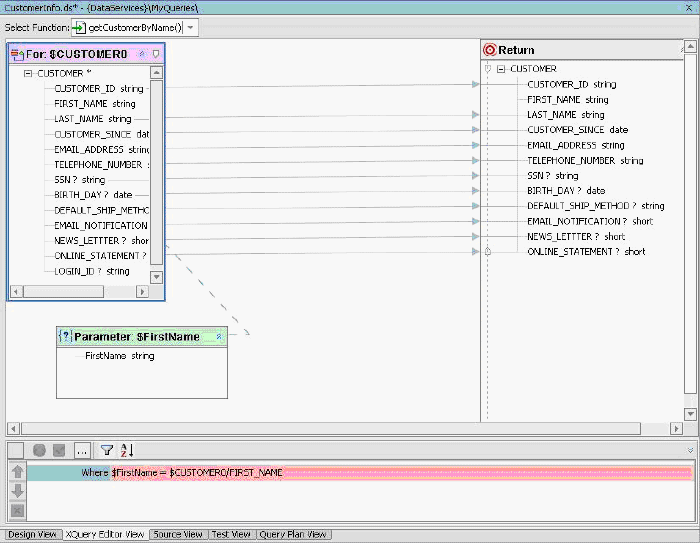Click the Return pane scroll-down arrow
Screen dimensions: 700x543
pyautogui.click(x=691, y=414)
